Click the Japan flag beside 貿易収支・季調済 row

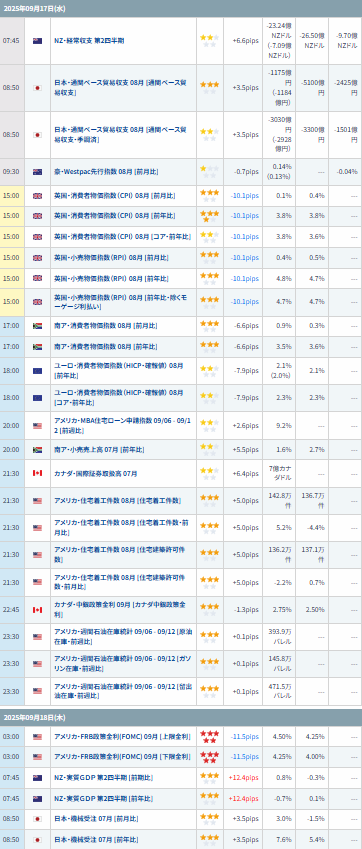pos(37,135)
